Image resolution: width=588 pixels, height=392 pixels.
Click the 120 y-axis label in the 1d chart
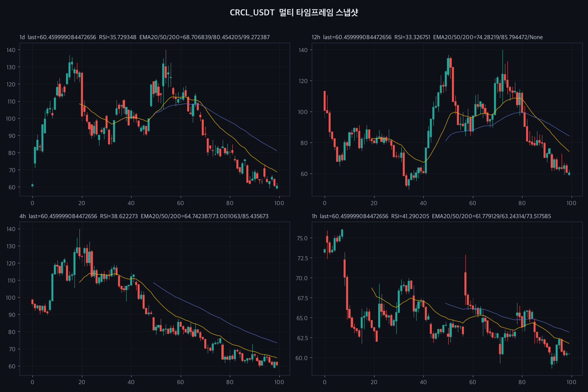click(11, 84)
